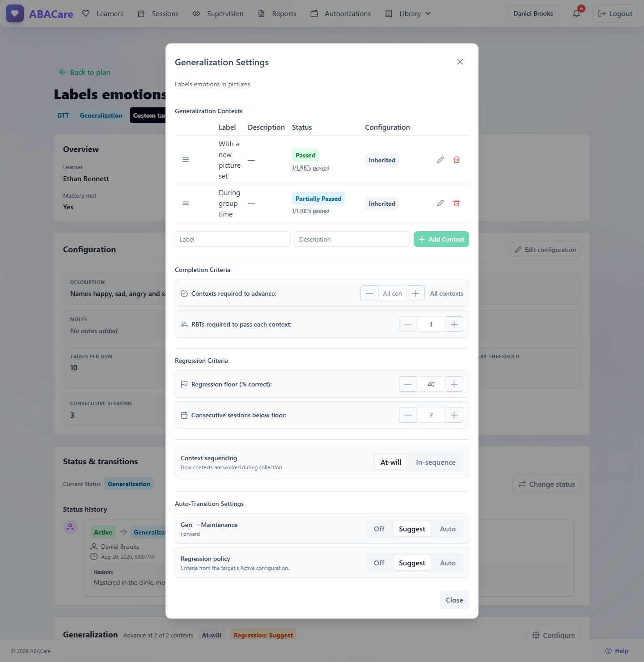644x662 pixels.
Task: Set Gen → Maintenance to Auto
Action: [448, 529]
